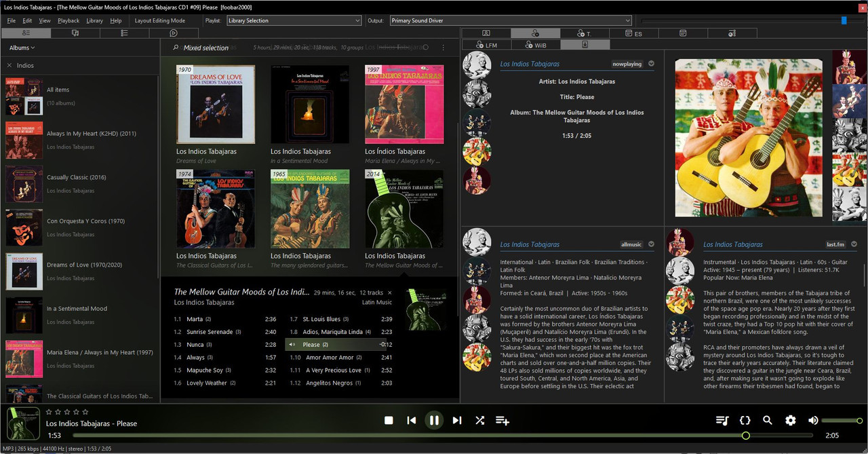
Task: Click the Los Indios Tabajaras link beside nowplaying
Action: coord(530,64)
